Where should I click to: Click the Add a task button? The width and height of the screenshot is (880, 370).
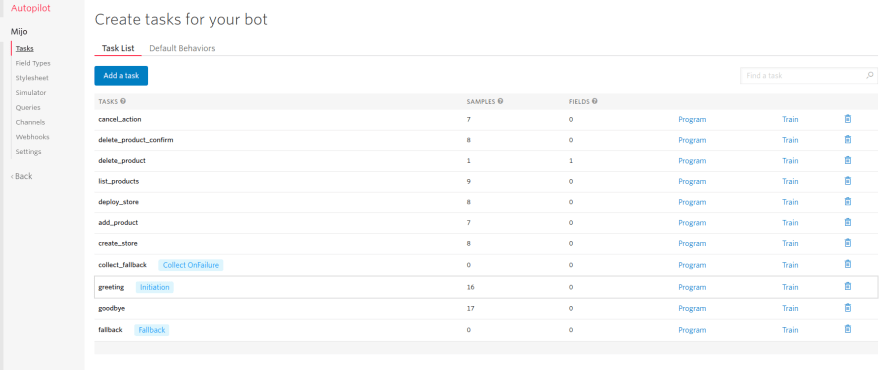point(121,76)
